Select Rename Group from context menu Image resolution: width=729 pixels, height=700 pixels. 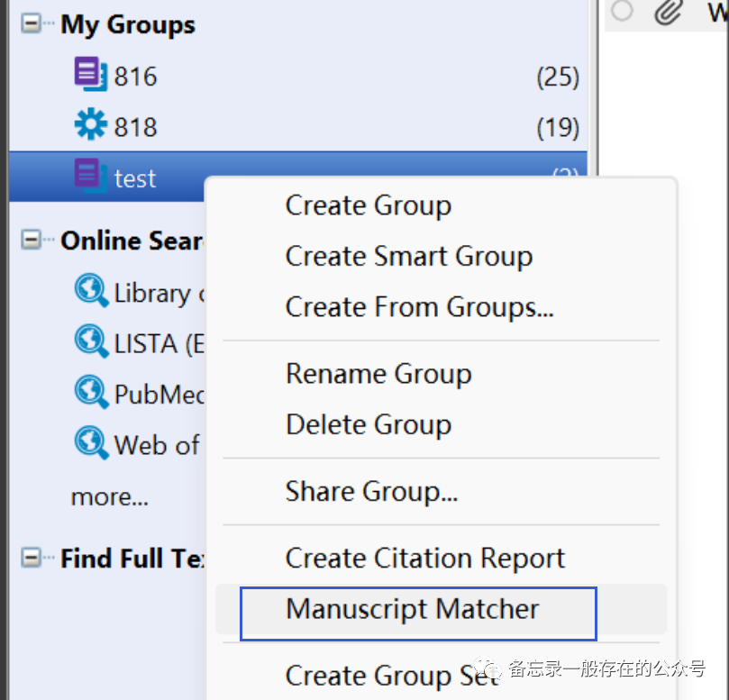[x=378, y=373]
